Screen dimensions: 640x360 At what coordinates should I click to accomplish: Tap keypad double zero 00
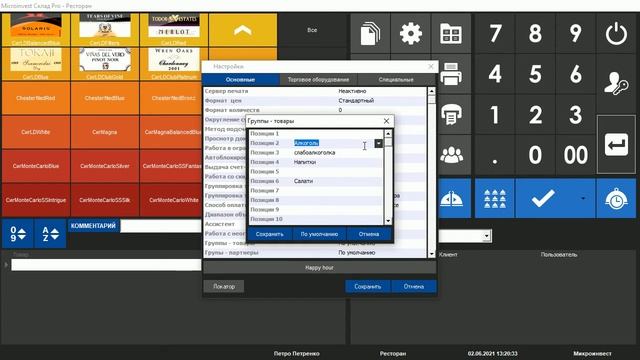coord(576,155)
